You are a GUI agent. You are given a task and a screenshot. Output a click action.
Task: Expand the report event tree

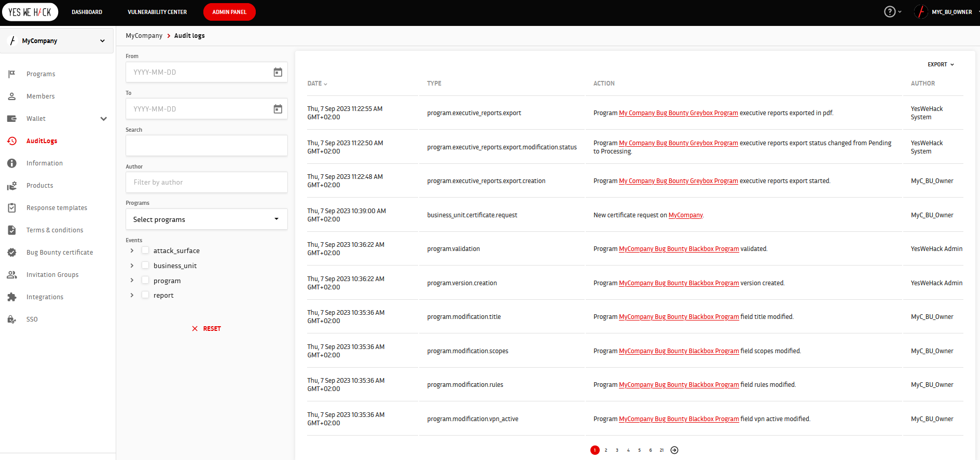coord(132,295)
